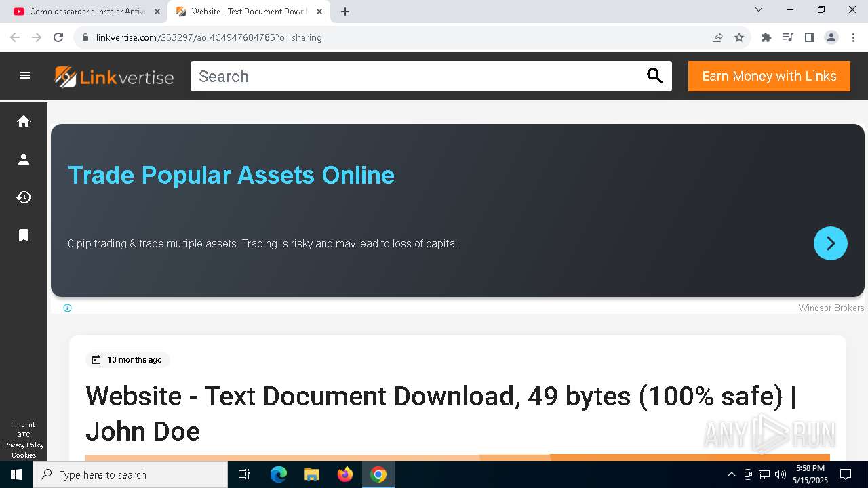Open the Extensions puzzle icon
868x488 pixels.
click(x=766, y=37)
